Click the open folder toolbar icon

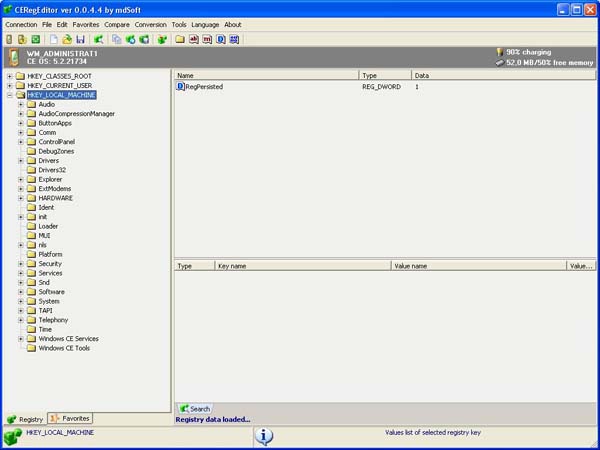(67, 39)
